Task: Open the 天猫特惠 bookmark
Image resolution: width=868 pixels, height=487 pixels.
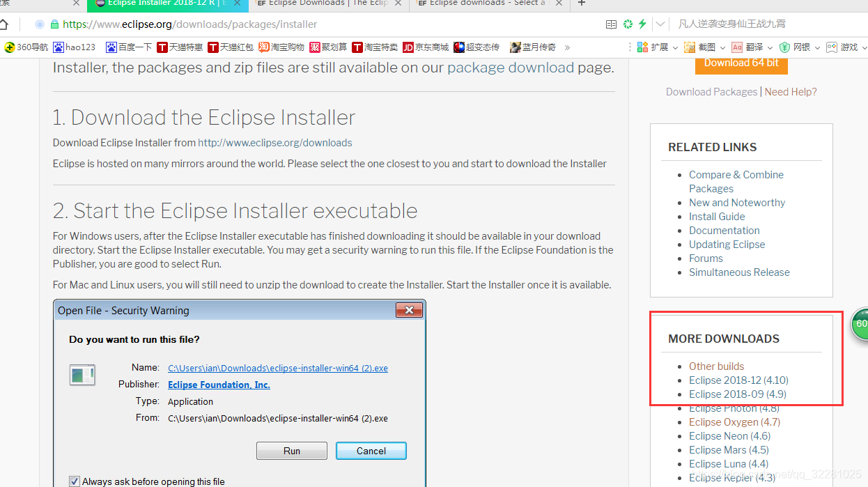Action: [180, 47]
